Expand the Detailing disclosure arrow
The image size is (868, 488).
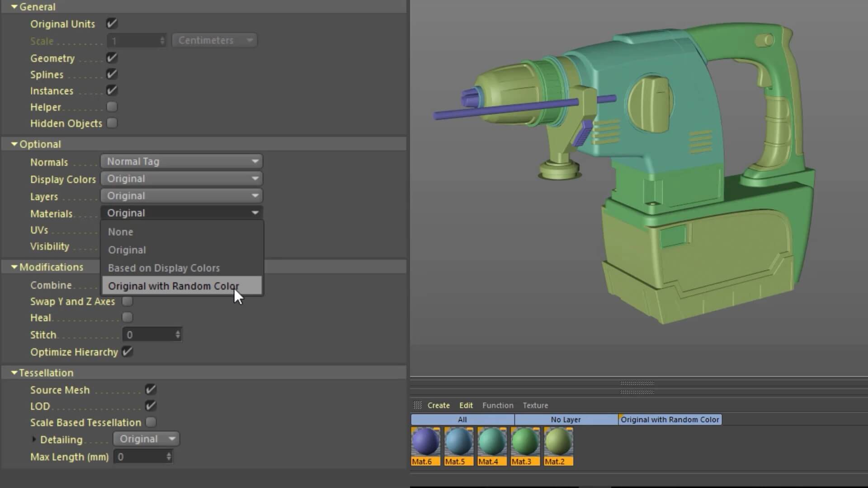click(x=34, y=439)
